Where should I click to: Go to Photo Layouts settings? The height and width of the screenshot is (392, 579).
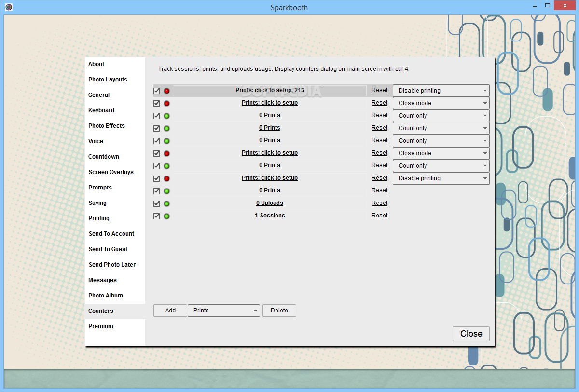coord(115,80)
